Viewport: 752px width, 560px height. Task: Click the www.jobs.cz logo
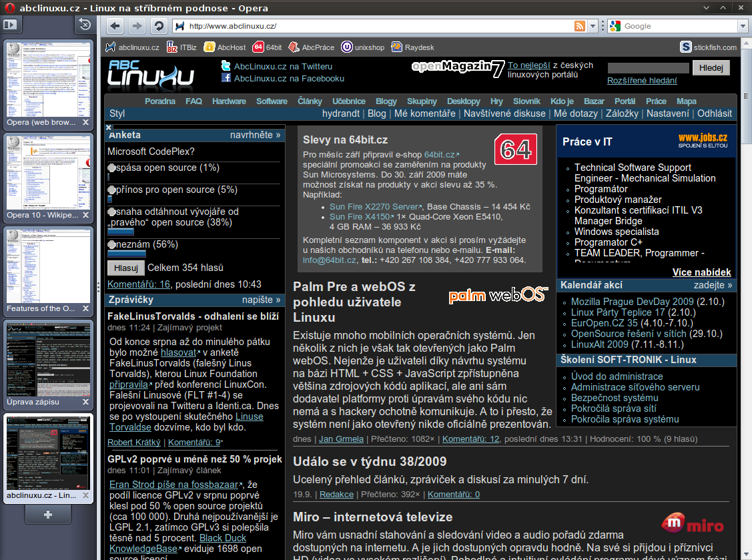pyautogui.click(x=703, y=140)
